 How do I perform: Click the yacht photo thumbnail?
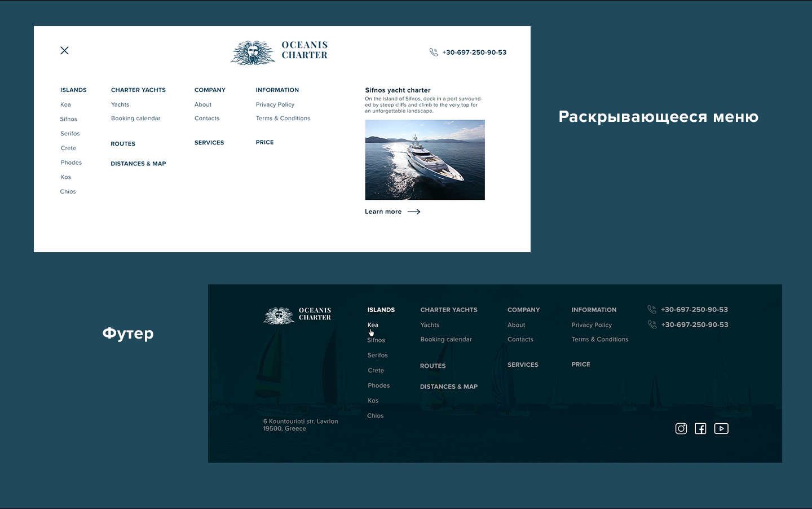425,160
